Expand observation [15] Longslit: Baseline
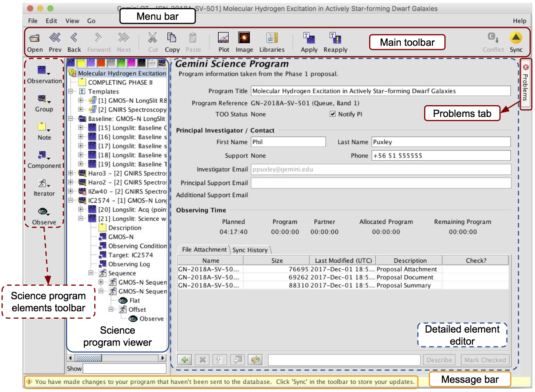Screen dimensions: 535x392 click(x=81, y=128)
